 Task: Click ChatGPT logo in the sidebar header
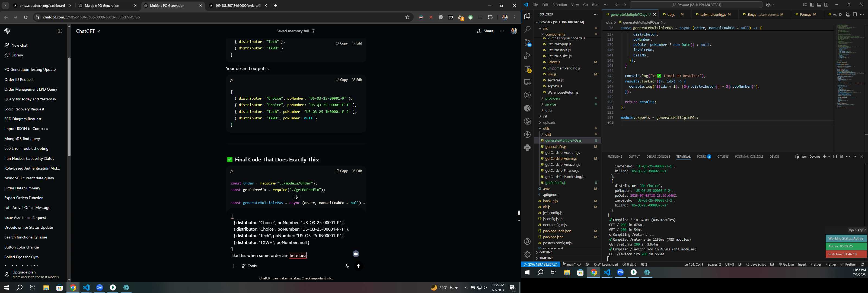[x=7, y=31]
